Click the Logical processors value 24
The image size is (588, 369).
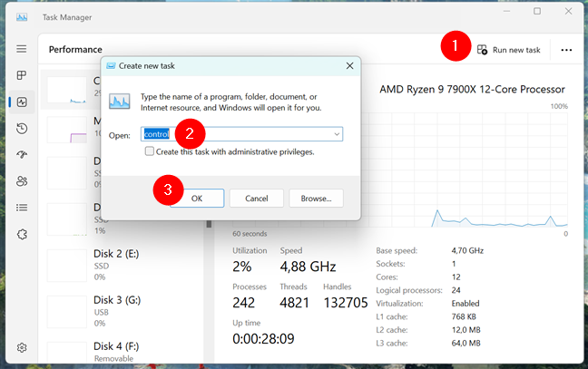[x=456, y=290]
